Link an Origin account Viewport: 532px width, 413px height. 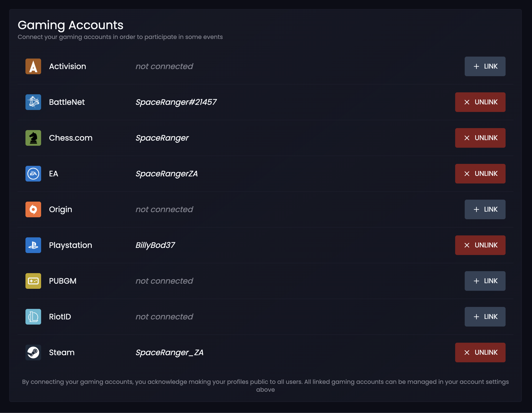pos(485,209)
